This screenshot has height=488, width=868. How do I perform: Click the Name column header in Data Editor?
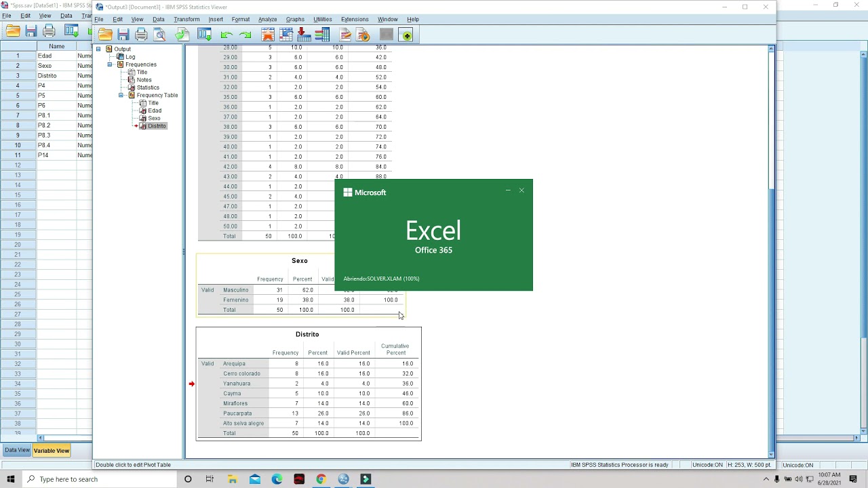(x=57, y=46)
